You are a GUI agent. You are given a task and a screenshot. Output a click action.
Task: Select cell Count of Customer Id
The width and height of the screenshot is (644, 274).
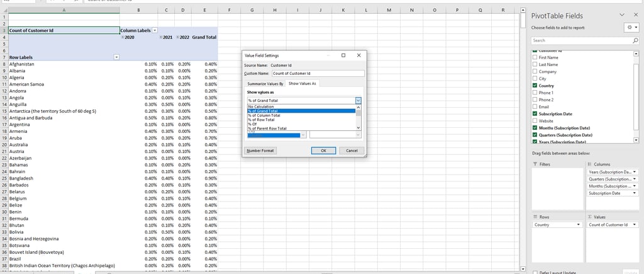pos(64,30)
